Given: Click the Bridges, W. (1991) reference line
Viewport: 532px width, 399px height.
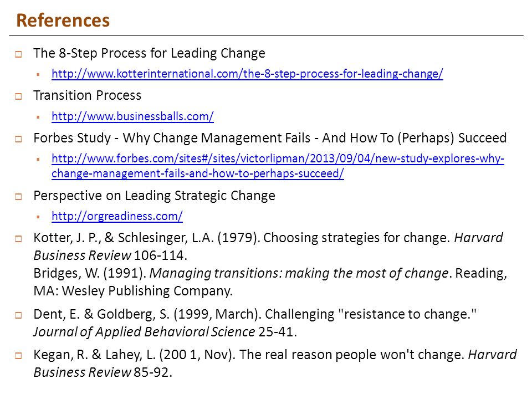Looking at the screenshot, I should (270, 282).
